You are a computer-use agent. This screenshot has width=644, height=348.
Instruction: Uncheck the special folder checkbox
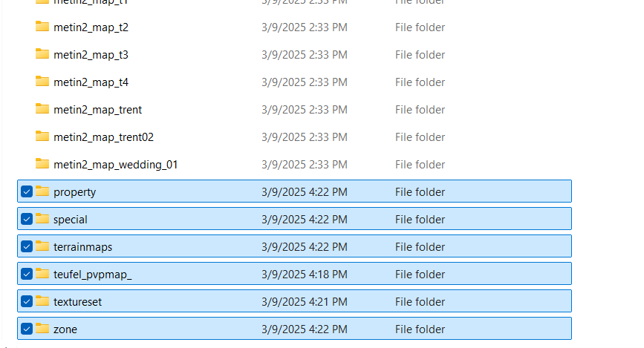(27, 220)
